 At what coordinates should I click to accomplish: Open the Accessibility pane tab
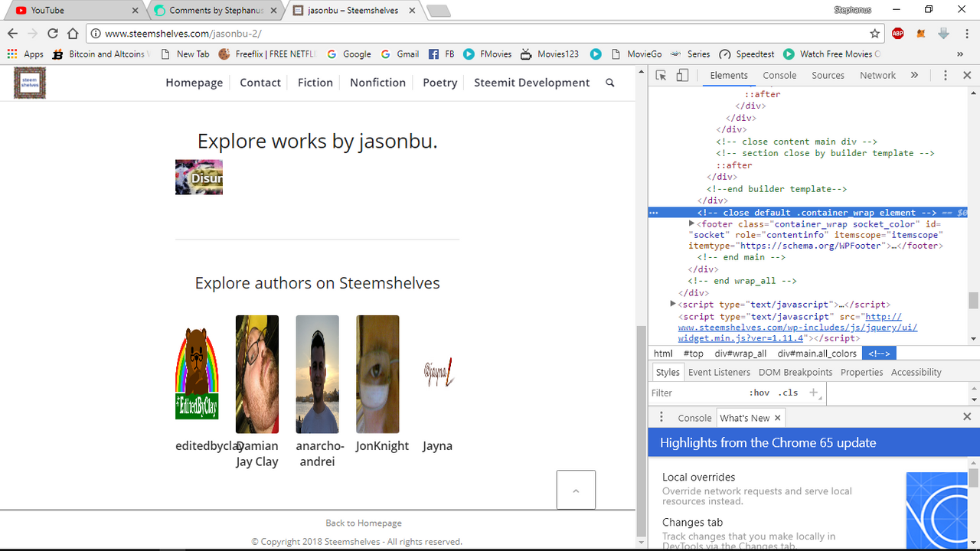tap(916, 372)
